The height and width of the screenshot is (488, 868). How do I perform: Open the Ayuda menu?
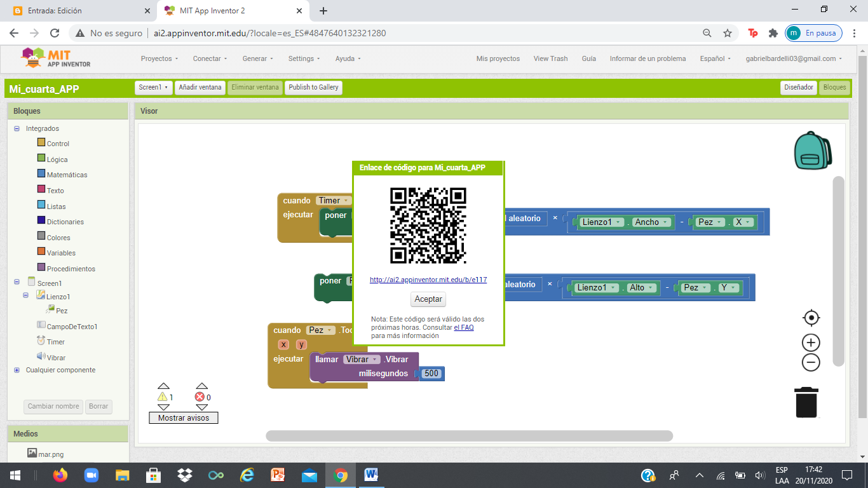coord(348,58)
